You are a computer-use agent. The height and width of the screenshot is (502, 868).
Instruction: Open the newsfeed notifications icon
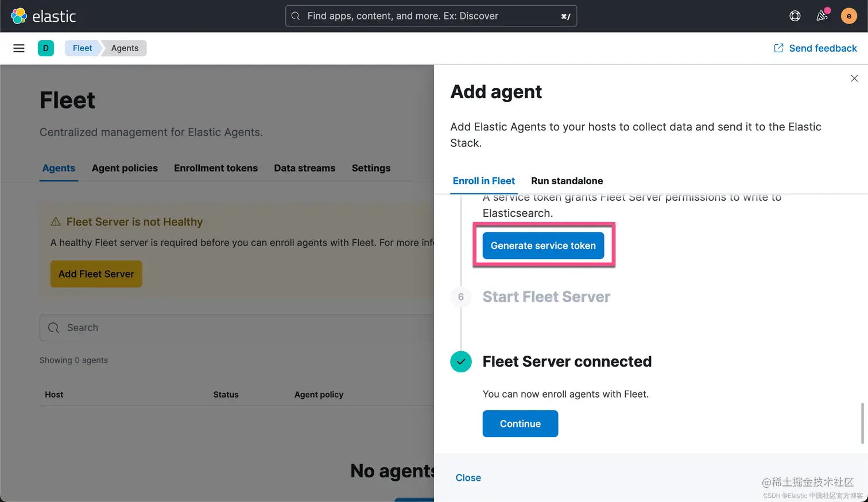pos(822,15)
